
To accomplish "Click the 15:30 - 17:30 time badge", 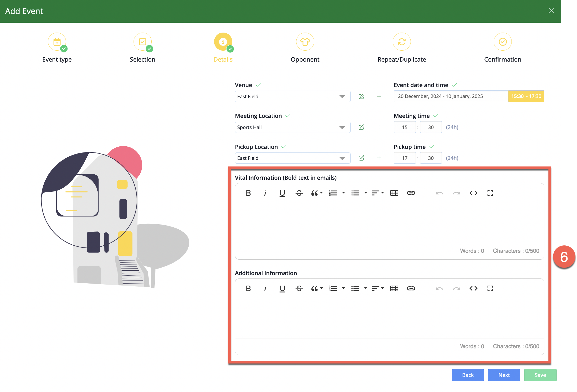I will tap(526, 96).
